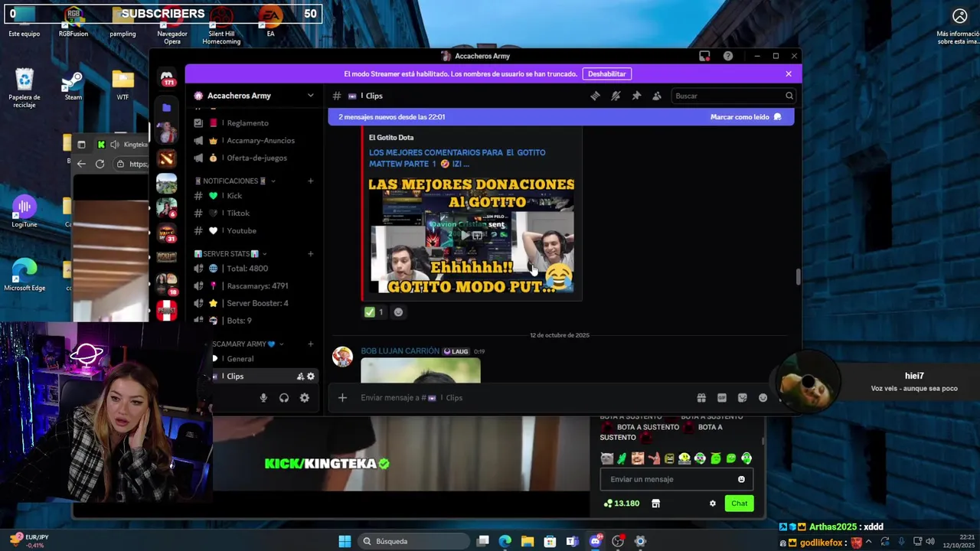Open Steam desktop shortcut
The width and height of the screenshot is (980, 551).
[73, 84]
